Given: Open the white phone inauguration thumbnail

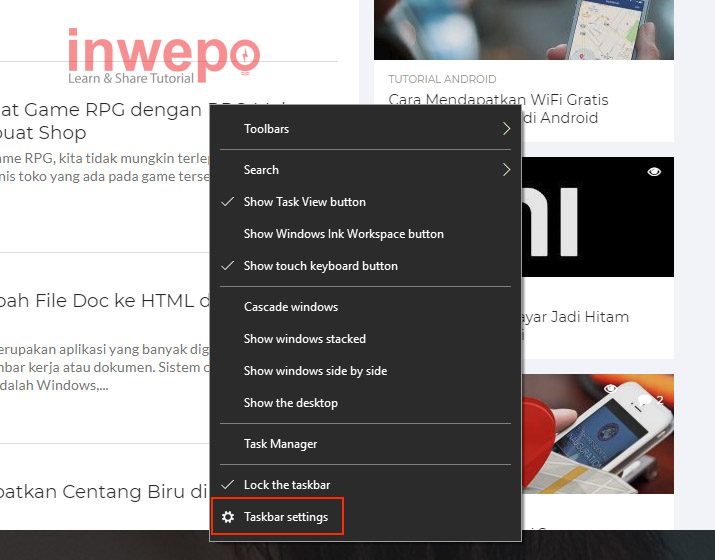Looking at the screenshot, I should pos(597,434).
